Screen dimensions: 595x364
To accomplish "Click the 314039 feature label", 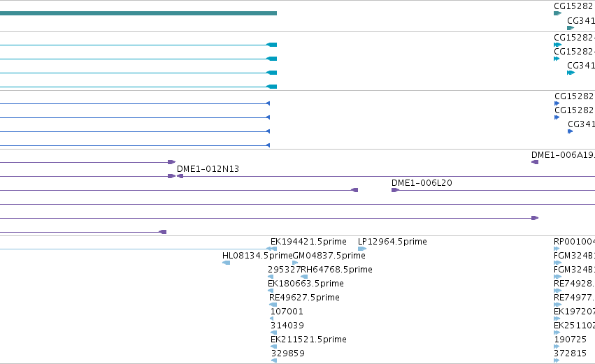I will (287, 326).
